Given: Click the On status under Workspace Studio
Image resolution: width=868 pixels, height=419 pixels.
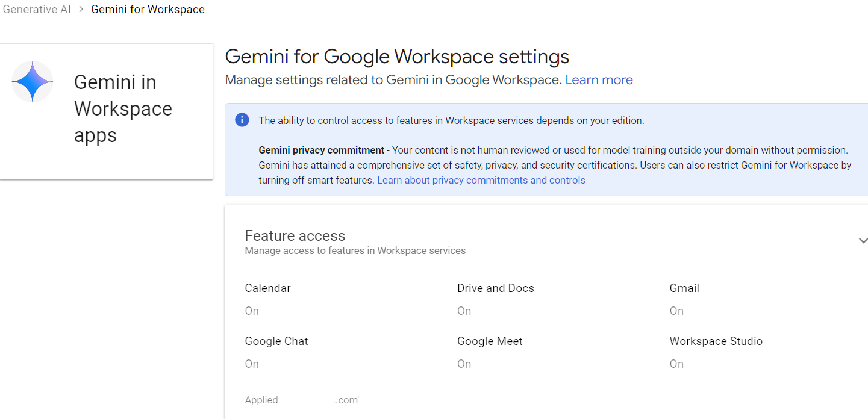Looking at the screenshot, I should [676, 364].
